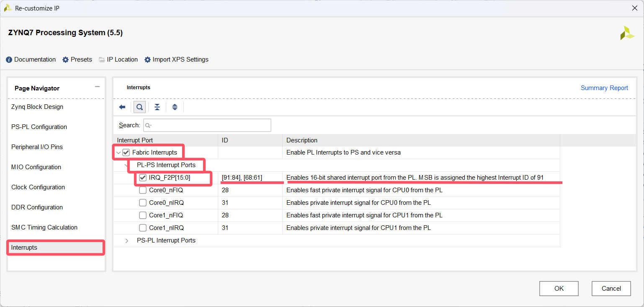Open PS-PL Configuration page
This screenshot has height=307, width=644.
pyautogui.click(x=39, y=127)
